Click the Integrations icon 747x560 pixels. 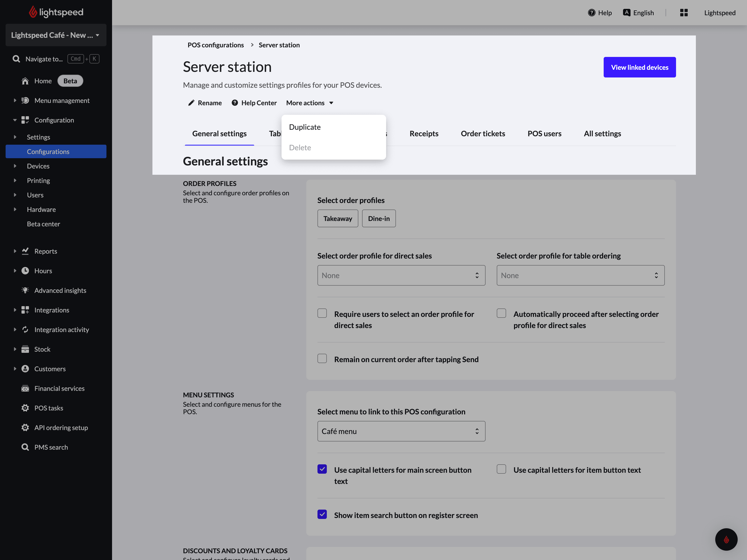tap(25, 310)
